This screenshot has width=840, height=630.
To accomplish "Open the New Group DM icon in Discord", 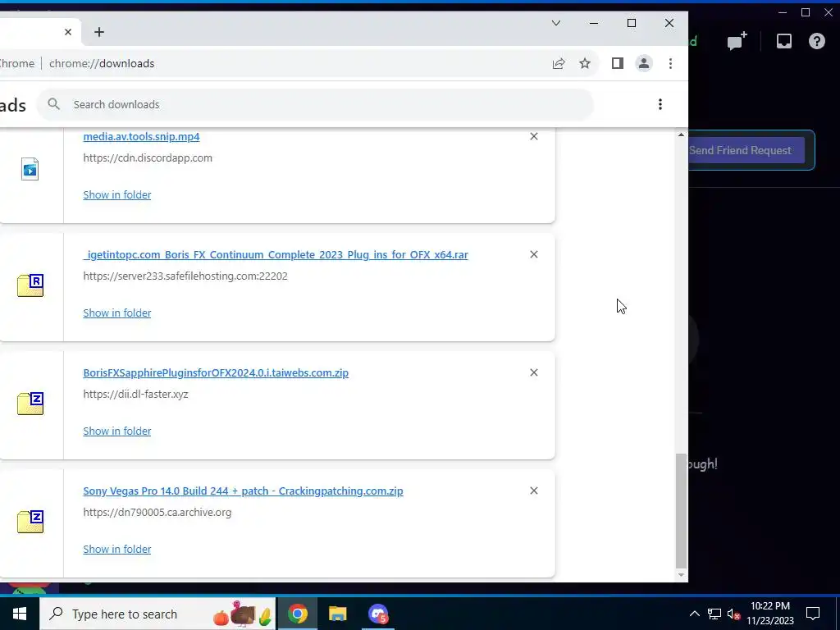I will 737,41.
